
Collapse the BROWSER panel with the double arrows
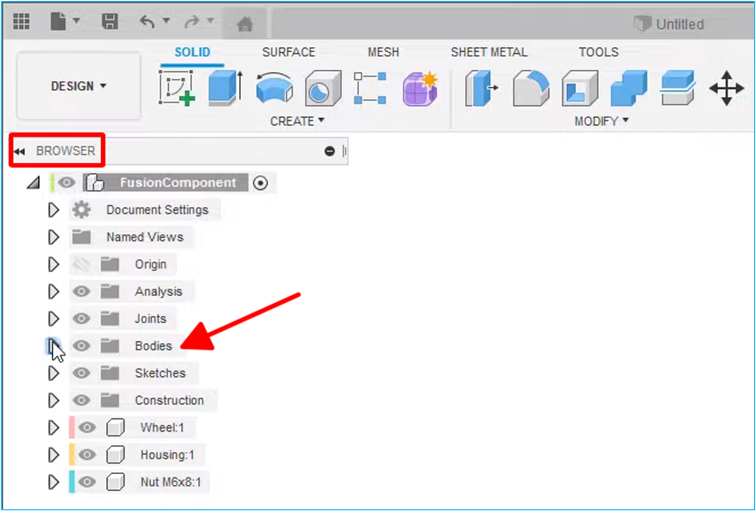[19, 151]
